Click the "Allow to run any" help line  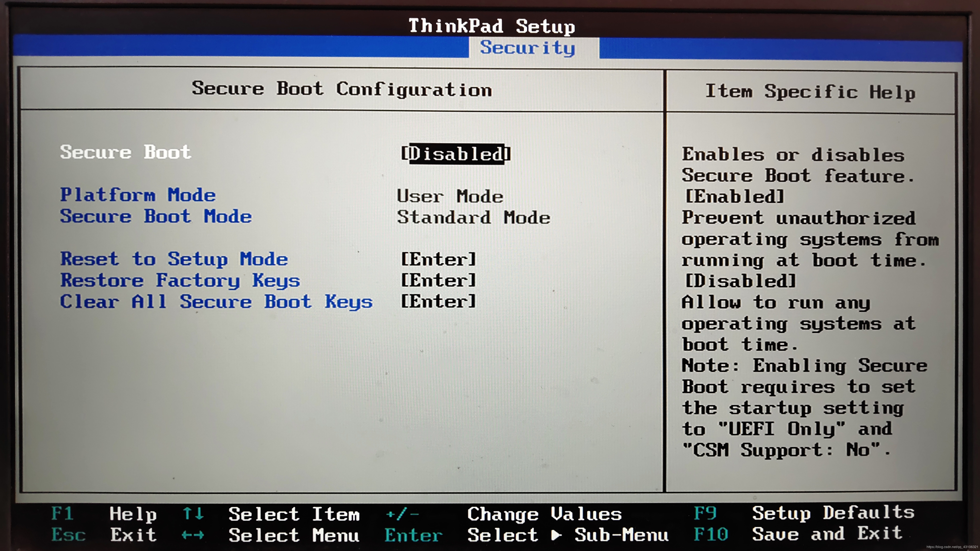[x=776, y=303]
